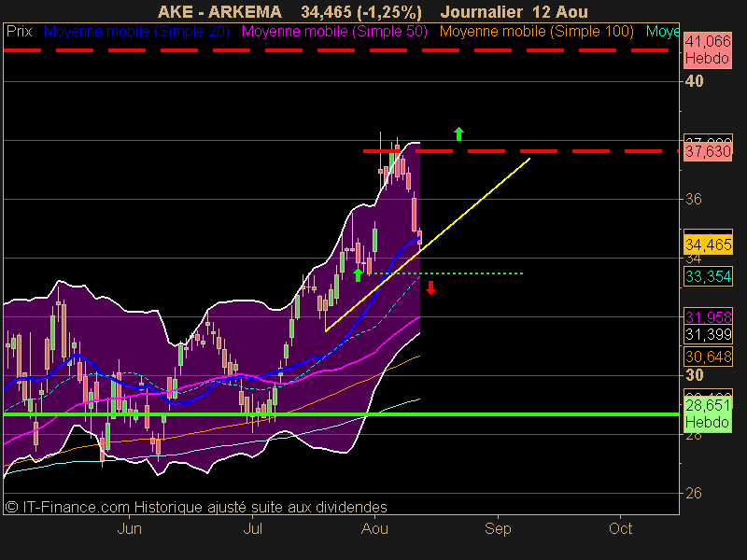Click the green 28,651 Hebdo support tag
Screen dimensions: 747x560
click(x=708, y=413)
